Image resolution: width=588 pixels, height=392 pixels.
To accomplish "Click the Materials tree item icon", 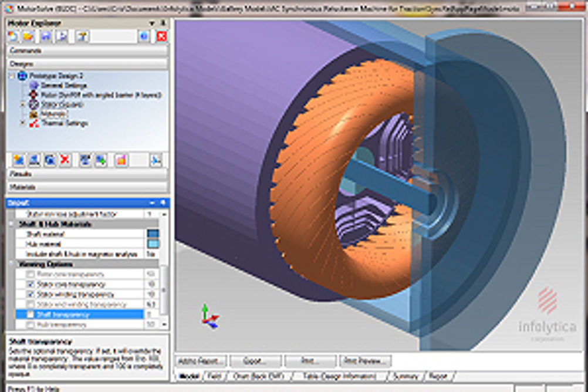I will tap(34, 114).
